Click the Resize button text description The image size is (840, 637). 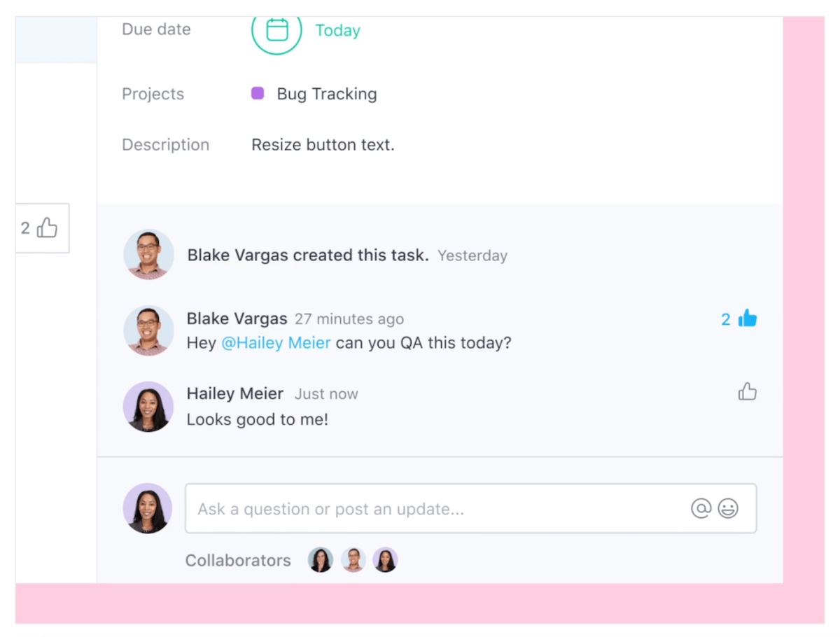pyautogui.click(x=323, y=144)
